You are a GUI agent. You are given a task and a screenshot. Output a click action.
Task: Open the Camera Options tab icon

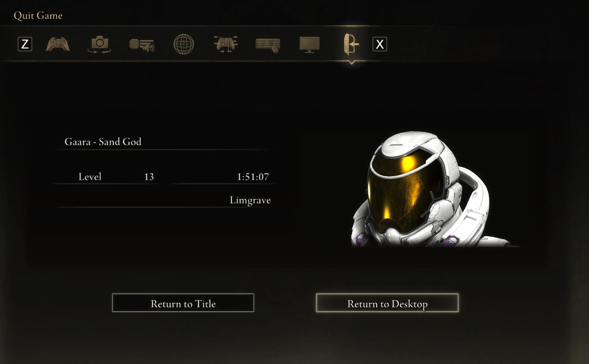99,45
